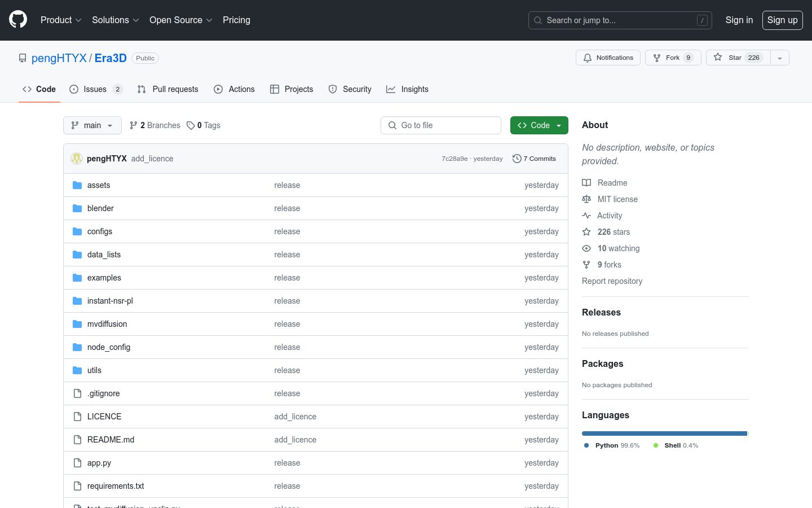Click the mvdiffusion folder icon
This screenshot has height=508, width=812.
(77, 324)
